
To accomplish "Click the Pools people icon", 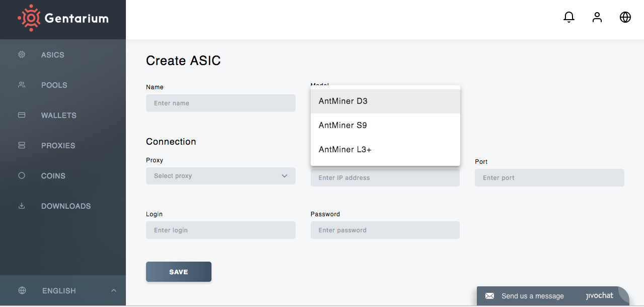I will click(x=22, y=85).
